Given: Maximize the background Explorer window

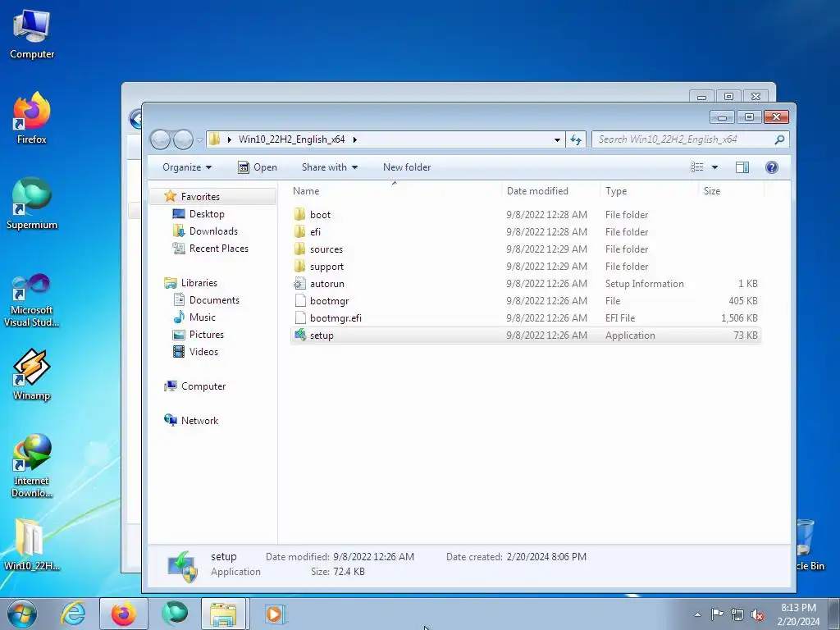Looking at the screenshot, I should pos(728,97).
